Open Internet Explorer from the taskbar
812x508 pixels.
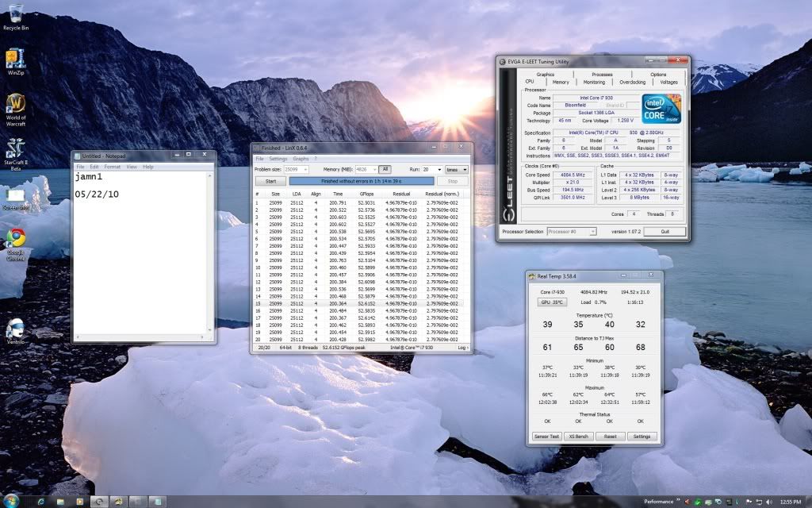tap(40, 502)
